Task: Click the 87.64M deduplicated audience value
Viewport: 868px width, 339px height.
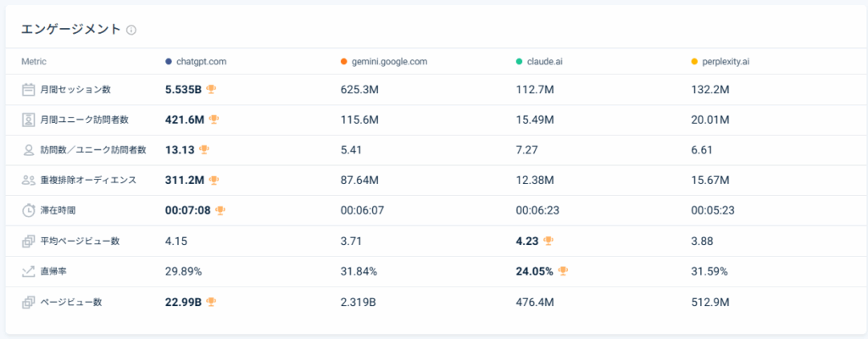Action: coord(359,180)
